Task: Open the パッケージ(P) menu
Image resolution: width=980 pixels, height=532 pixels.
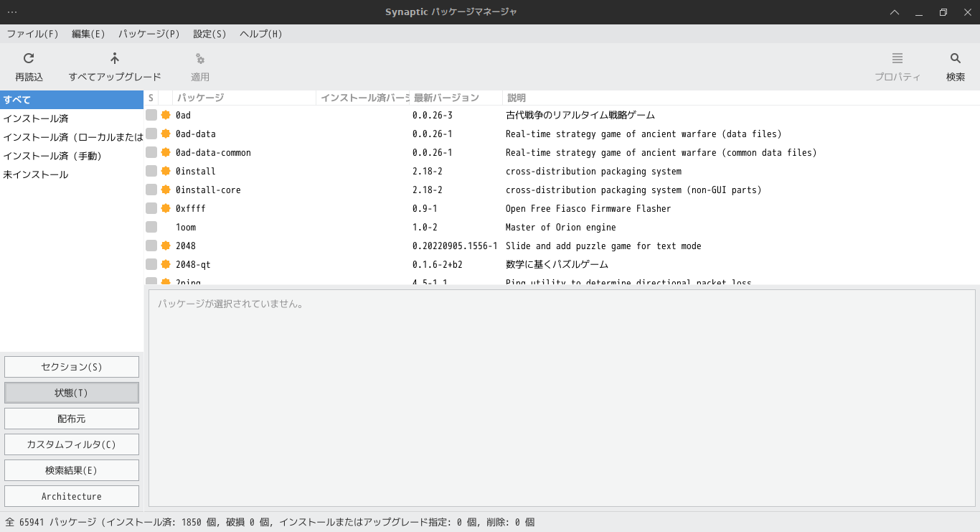Action: click(149, 34)
